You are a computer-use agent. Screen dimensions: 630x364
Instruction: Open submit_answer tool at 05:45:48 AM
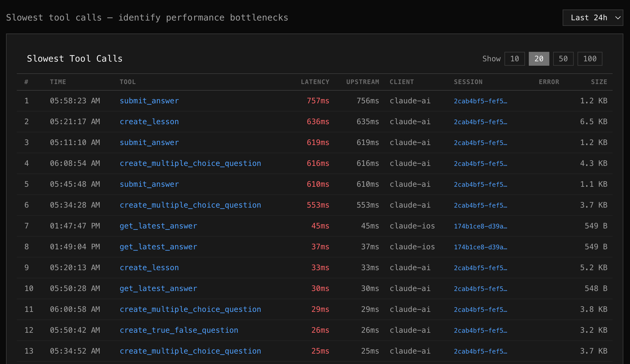point(149,184)
